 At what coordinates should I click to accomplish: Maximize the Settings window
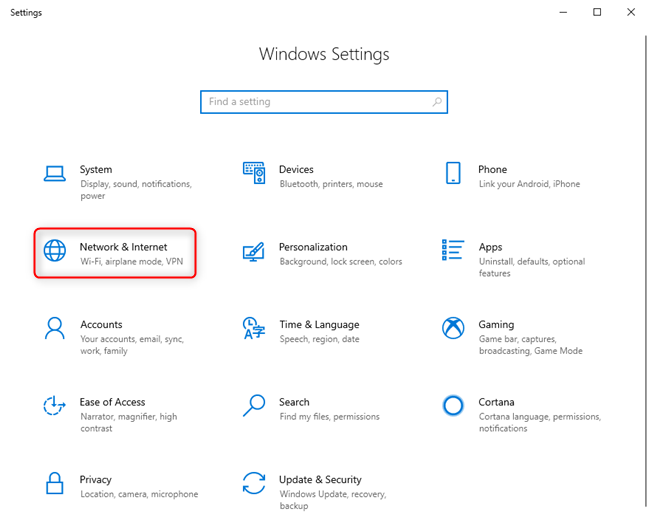click(x=597, y=12)
